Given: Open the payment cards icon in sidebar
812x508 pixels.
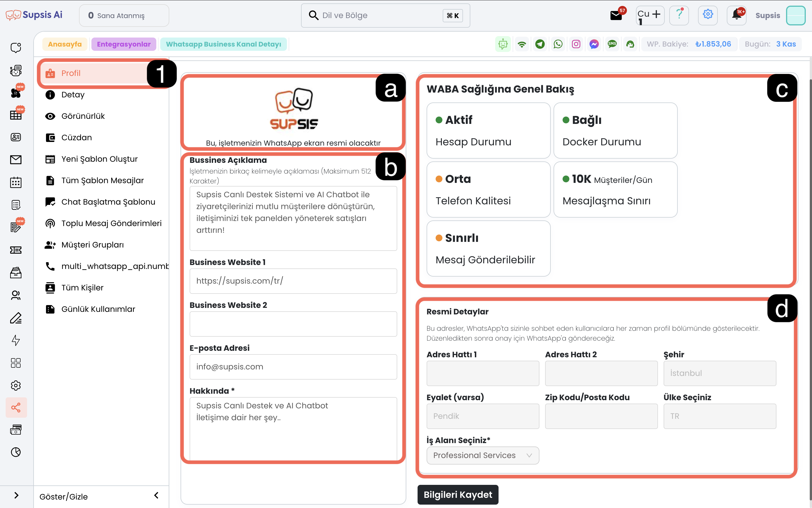Looking at the screenshot, I should 16,430.
